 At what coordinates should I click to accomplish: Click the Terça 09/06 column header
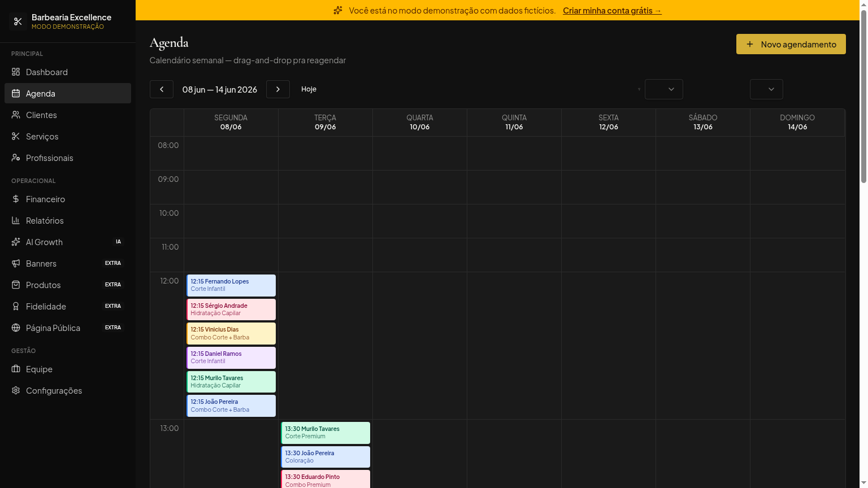pos(325,122)
